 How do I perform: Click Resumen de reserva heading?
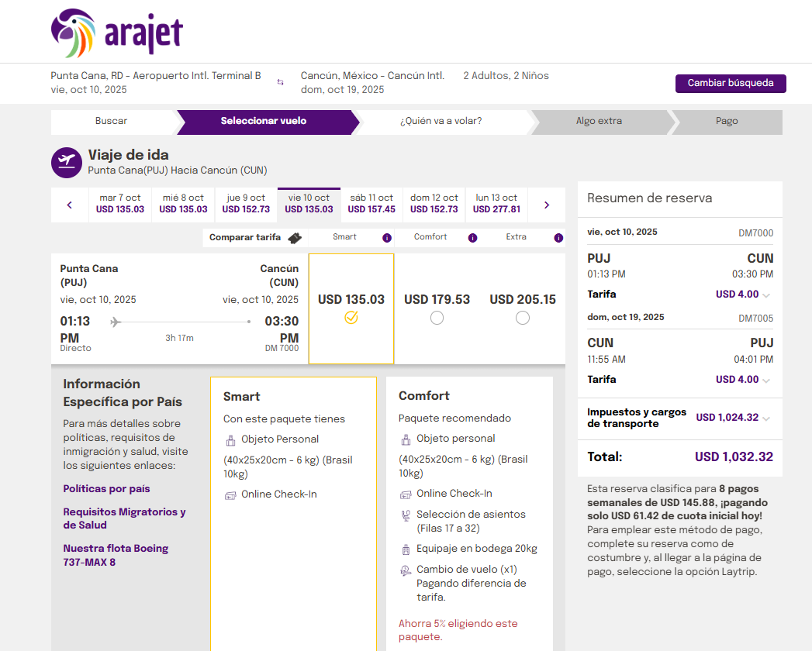[649, 198]
